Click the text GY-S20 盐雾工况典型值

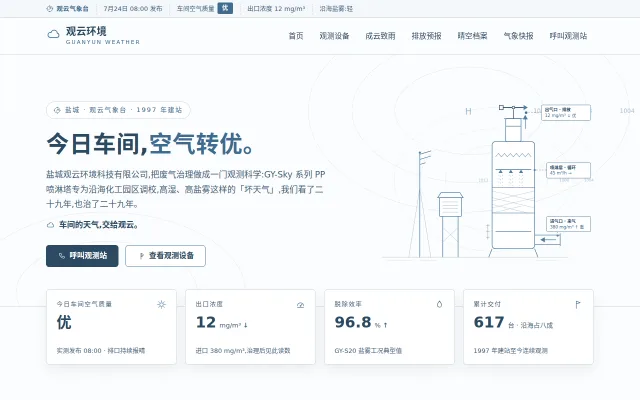(368, 351)
